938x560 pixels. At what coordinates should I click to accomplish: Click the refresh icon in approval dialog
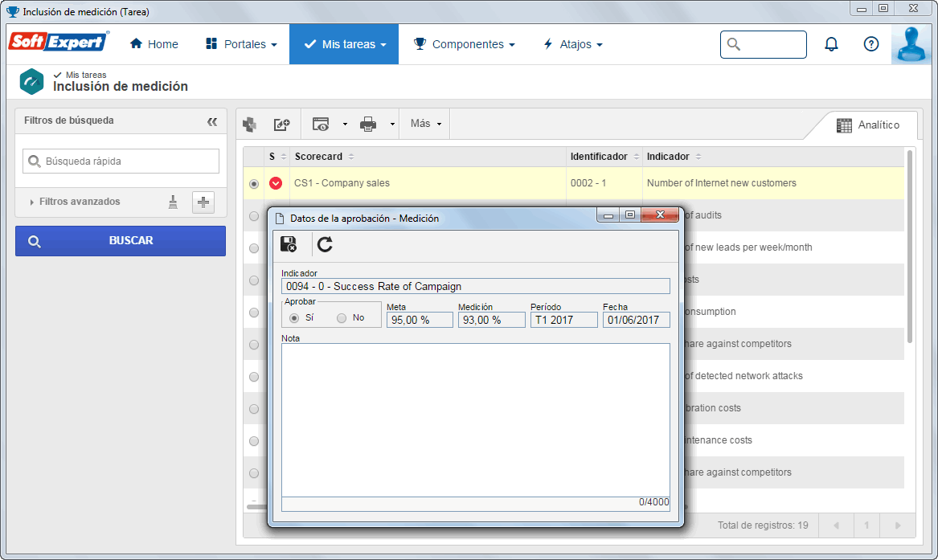pyautogui.click(x=325, y=243)
